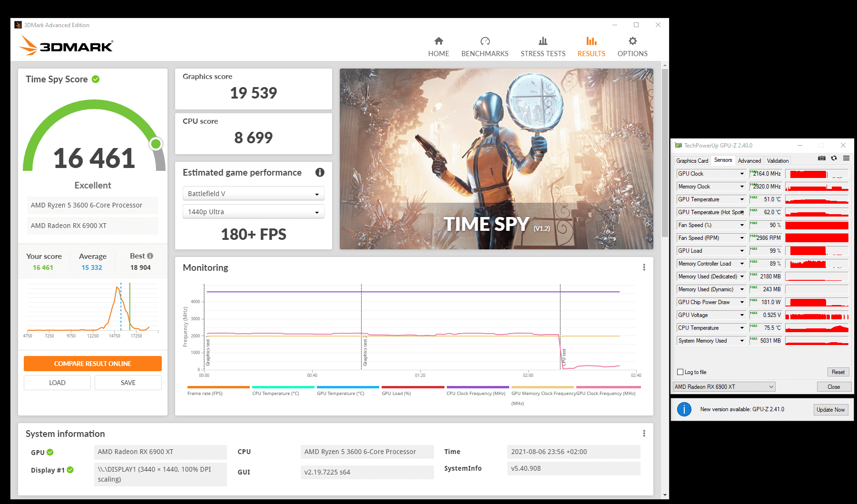Expand the GPU Chip Power Draw dropdown
Image resolution: width=857 pixels, height=504 pixels.
742,302
